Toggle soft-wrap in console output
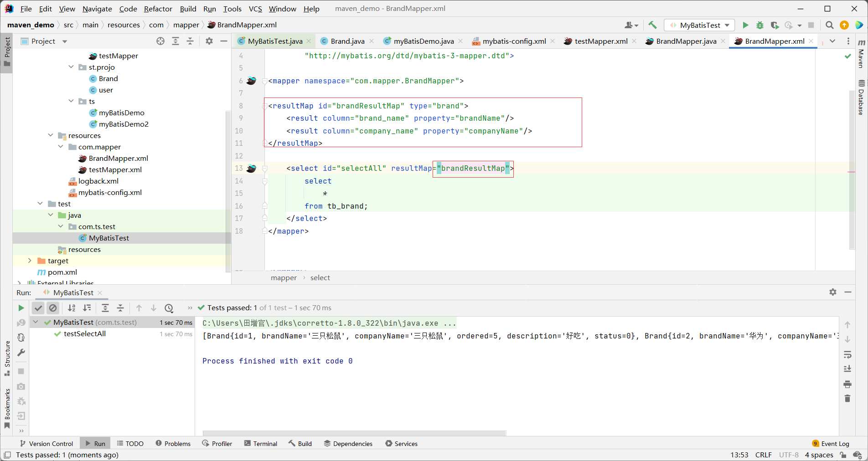Viewport: 868px width, 461px height. point(847,354)
